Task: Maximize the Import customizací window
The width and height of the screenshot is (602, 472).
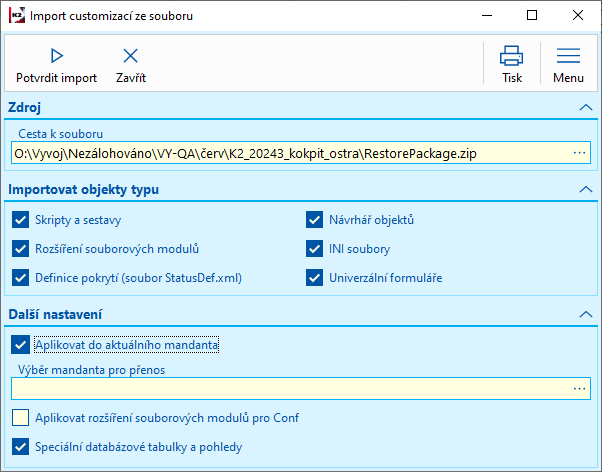Action: (531, 16)
